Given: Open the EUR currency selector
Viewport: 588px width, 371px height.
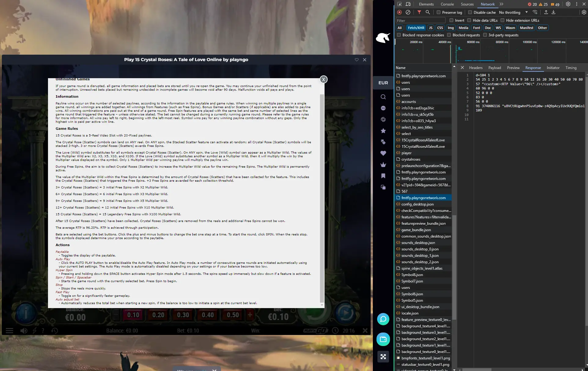Looking at the screenshot, I should point(383,83).
